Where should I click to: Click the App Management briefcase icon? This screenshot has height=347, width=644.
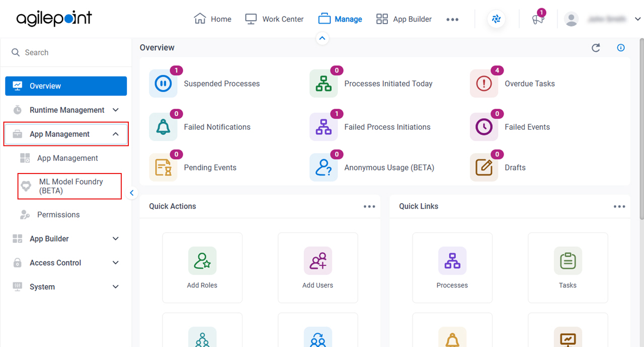click(18, 134)
